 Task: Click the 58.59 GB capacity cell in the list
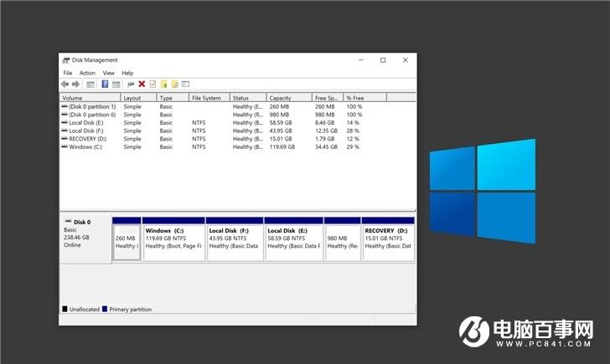(281, 122)
